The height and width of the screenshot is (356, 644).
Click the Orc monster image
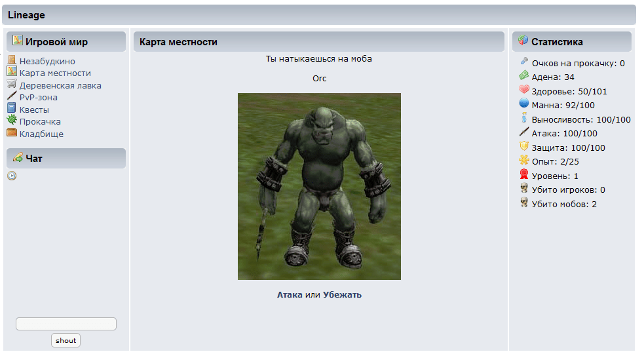pyautogui.click(x=319, y=187)
